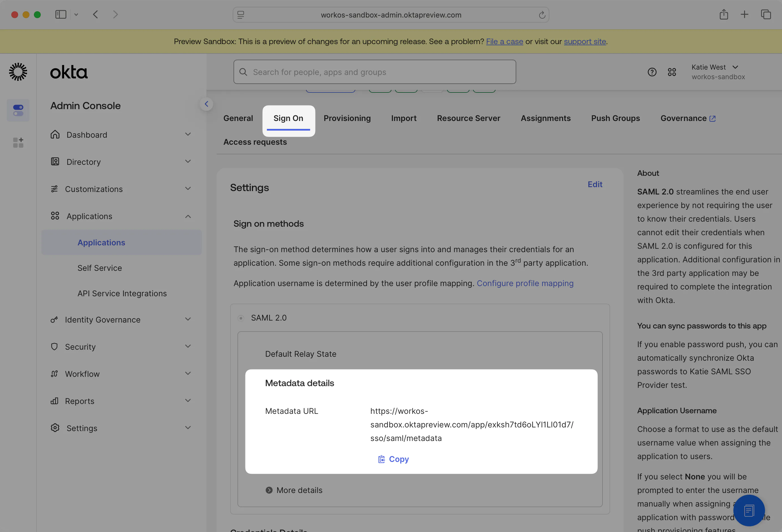Click Safari's sidebar toggle icon

[61, 14]
